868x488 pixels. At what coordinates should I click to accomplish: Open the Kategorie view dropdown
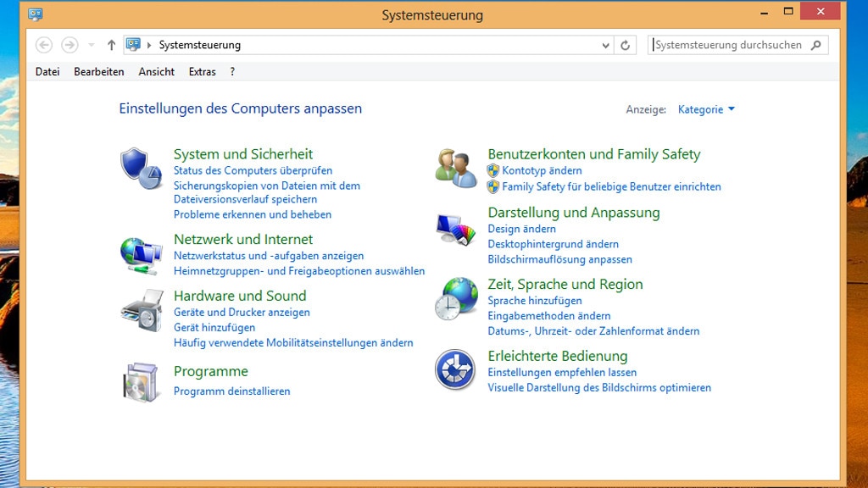(706, 108)
